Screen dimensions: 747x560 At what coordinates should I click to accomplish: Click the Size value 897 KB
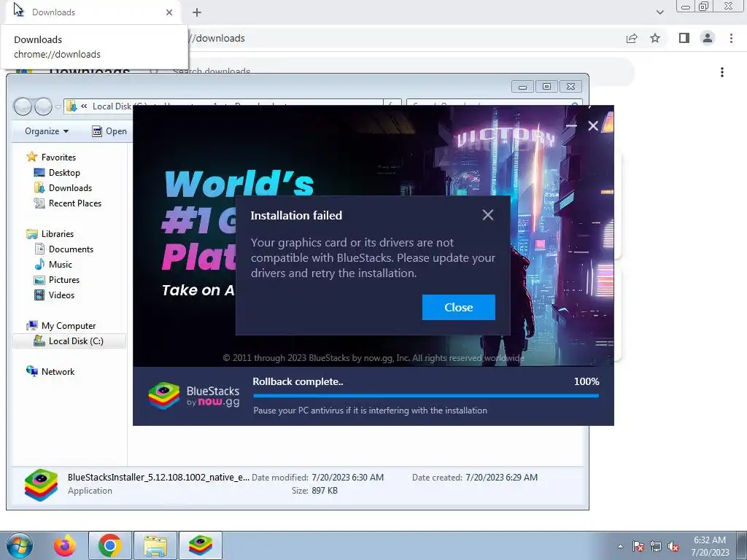325,491
